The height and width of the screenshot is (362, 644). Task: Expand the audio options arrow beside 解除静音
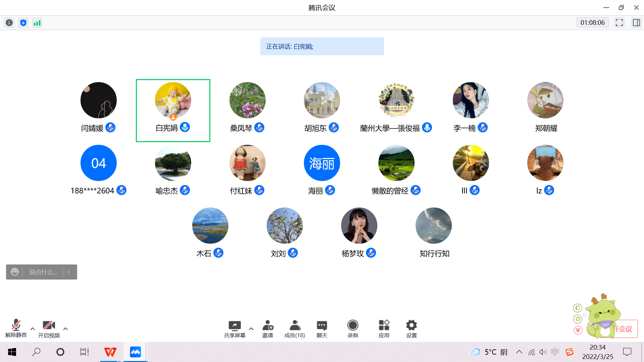(33, 329)
